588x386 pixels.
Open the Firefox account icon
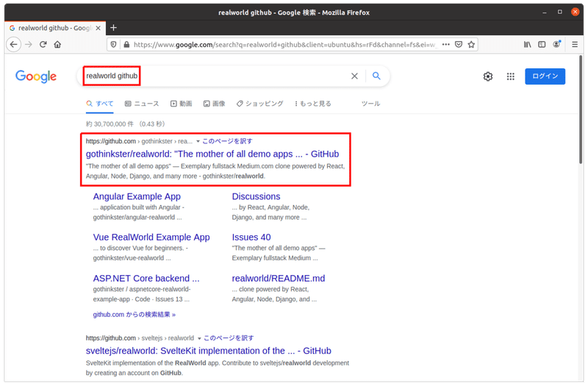(557, 44)
